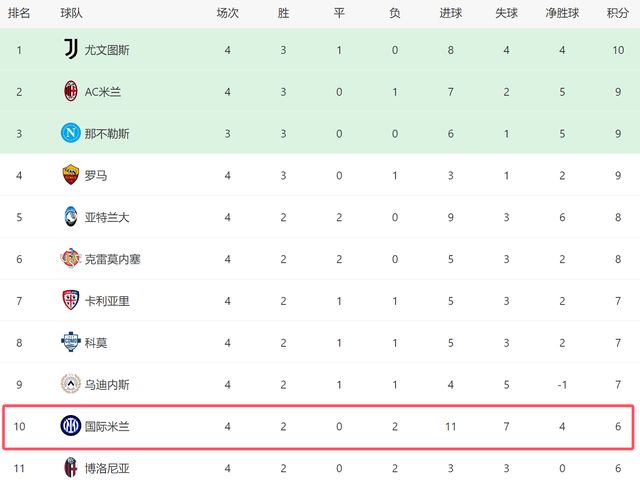Screen dimensions: 640x488
Task: Click the 进球 column header
Action: (451, 14)
